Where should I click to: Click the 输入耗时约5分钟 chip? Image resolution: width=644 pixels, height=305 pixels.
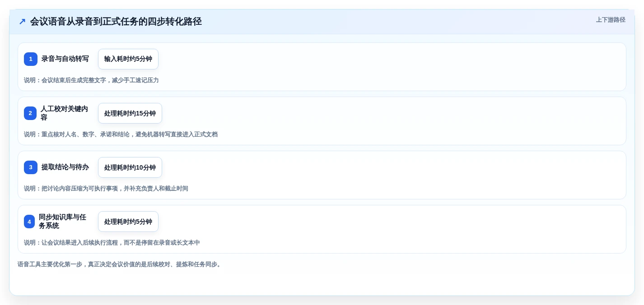pos(128,59)
